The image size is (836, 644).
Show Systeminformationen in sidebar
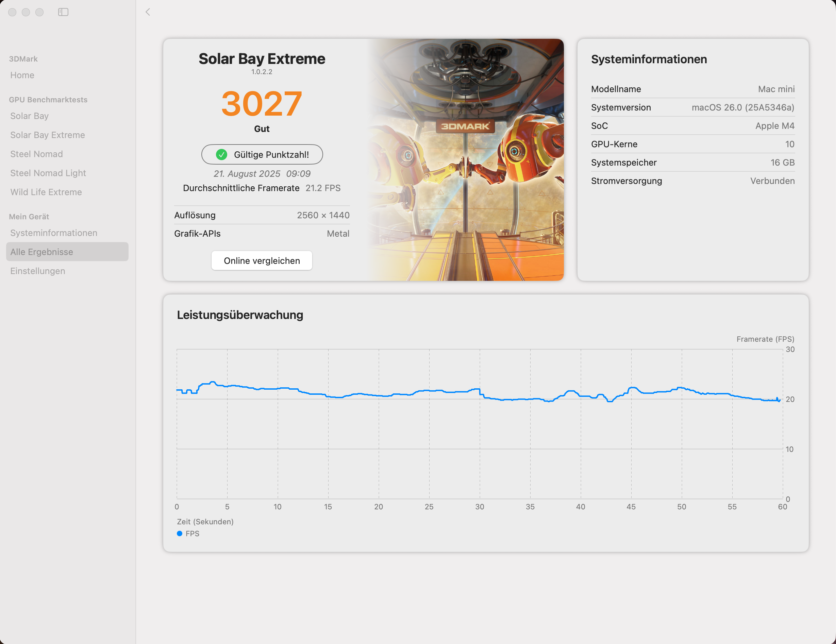54,233
